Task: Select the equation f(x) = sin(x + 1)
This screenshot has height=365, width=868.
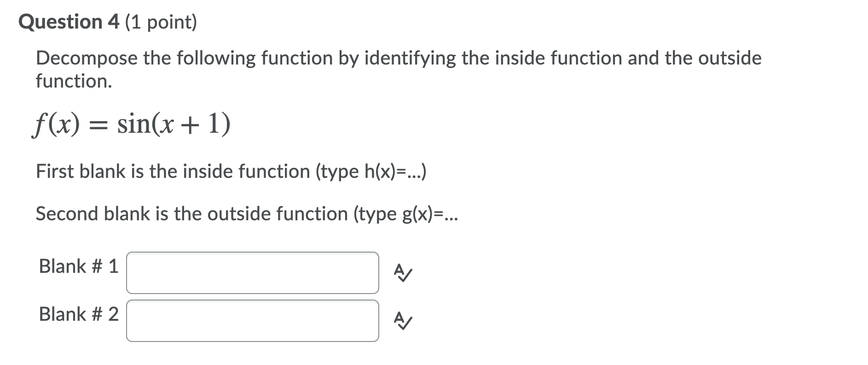Action: click(130, 124)
